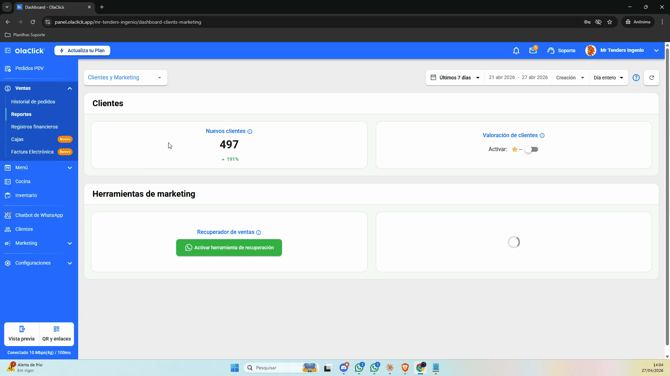Click Actualiza tu Plan button
The width and height of the screenshot is (670, 376).
82,50
